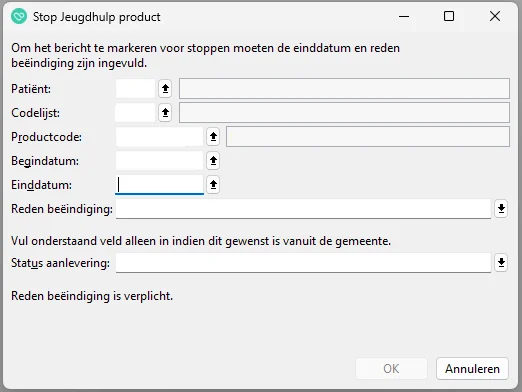Click the Annuleren button

(x=472, y=369)
